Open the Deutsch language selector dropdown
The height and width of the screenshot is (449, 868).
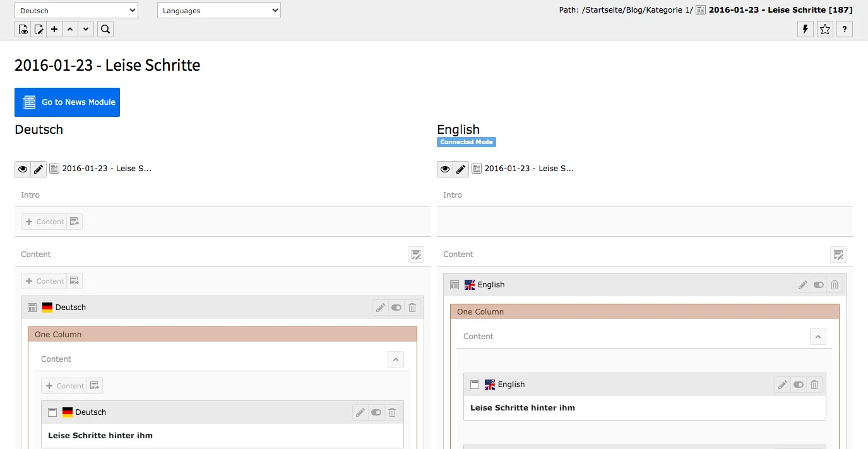pyautogui.click(x=76, y=10)
